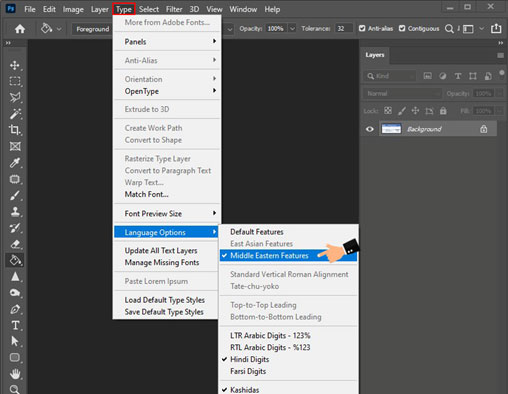This screenshot has width=508, height=394.
Task: Expand the Font Preview Size submenu
Action: 167,213
